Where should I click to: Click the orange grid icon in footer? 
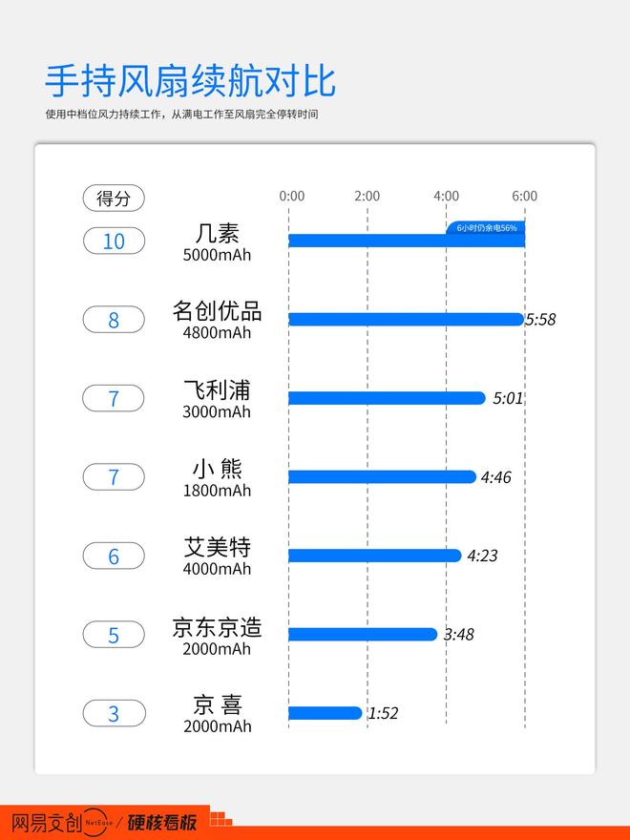pyautogui.click(x=220, y=819)
